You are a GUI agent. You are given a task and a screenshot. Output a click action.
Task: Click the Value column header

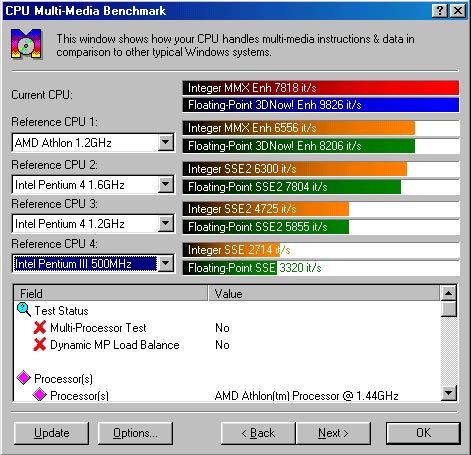324,294
